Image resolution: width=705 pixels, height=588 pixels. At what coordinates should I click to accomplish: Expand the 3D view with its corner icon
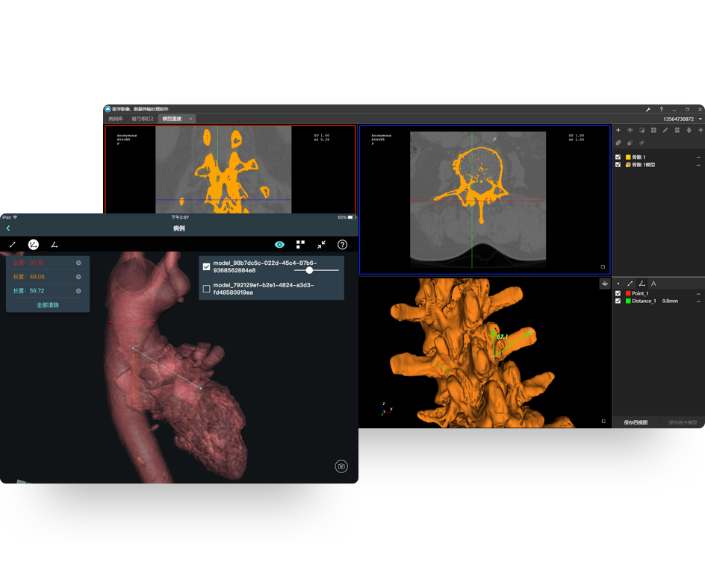pyautogui.click(x=603, y=421)
